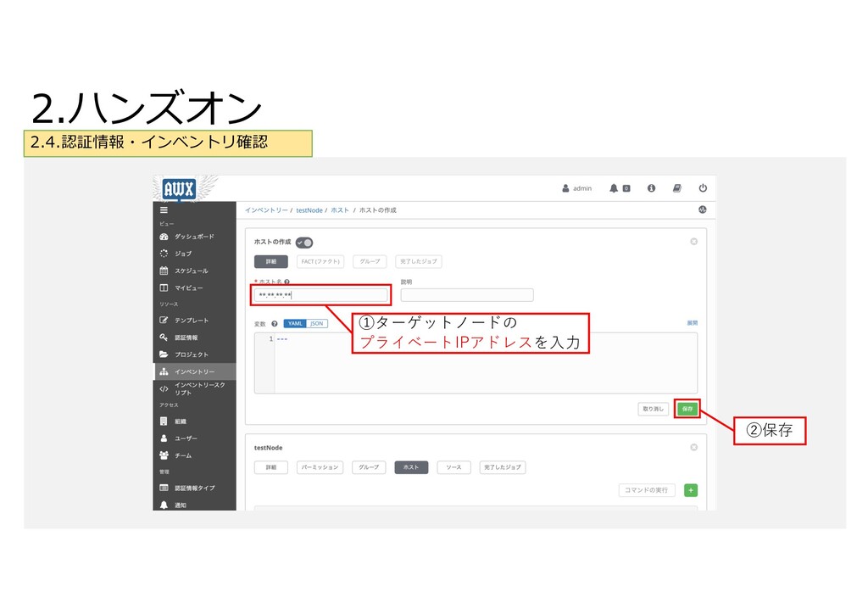Click the 説明 description input field
Image resolution: width=868 pixels, height=614 pixels.
coord(467,295)
